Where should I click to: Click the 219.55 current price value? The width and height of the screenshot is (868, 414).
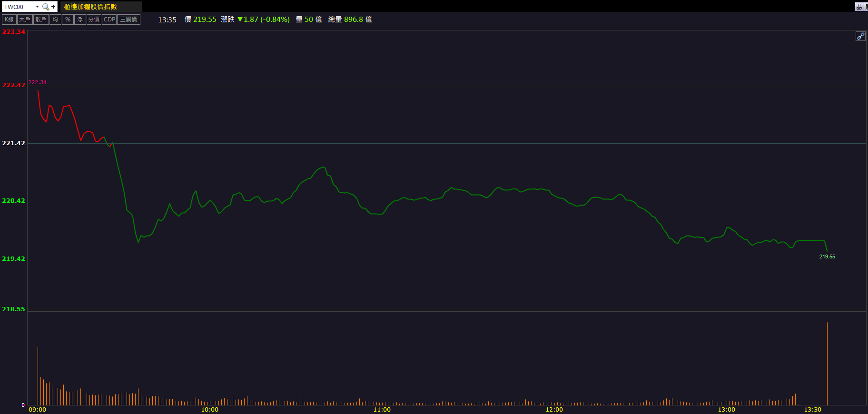[x=205, y=20]
